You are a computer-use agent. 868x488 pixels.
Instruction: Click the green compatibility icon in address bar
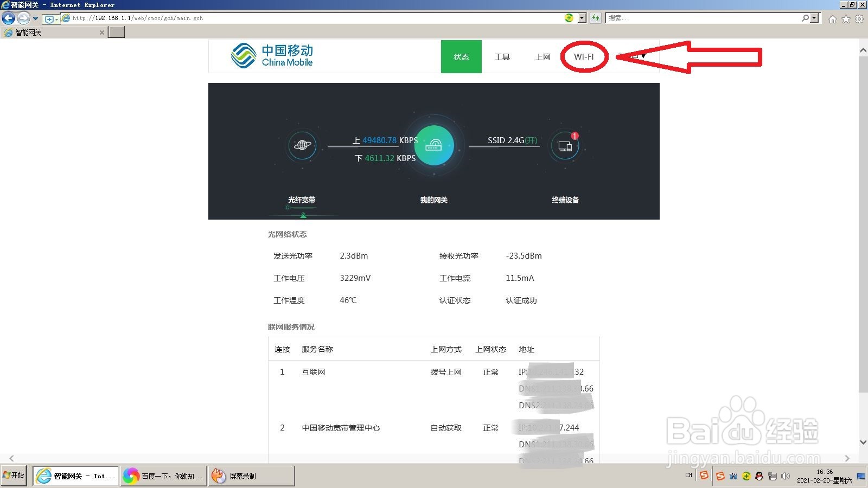pos(569,18)
